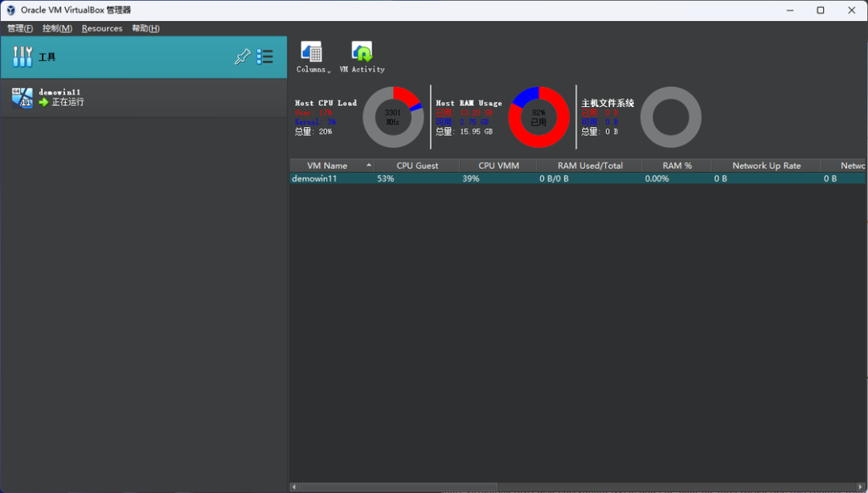Open the tools list menu icon
Screen dimensions: 868x493
[x=265, y=57]
